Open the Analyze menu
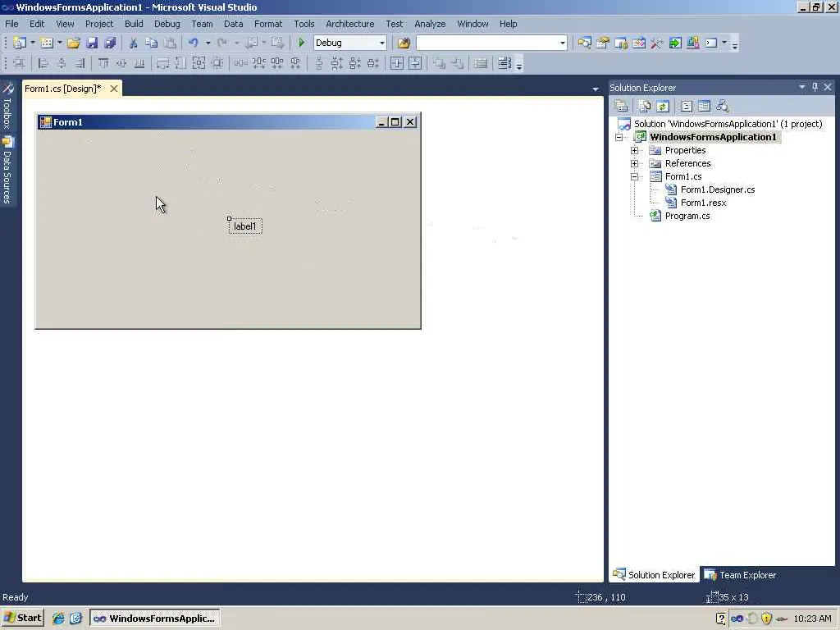 point(430,24)
